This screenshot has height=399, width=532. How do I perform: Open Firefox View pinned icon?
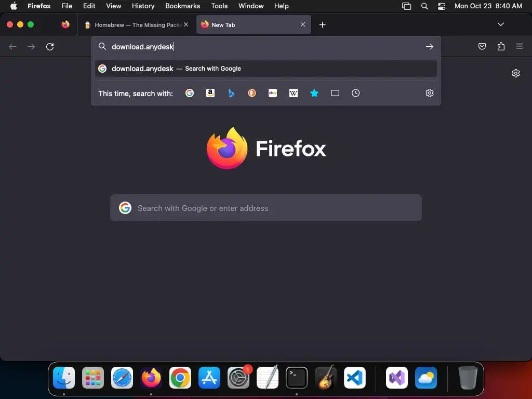tap(65, 24)
